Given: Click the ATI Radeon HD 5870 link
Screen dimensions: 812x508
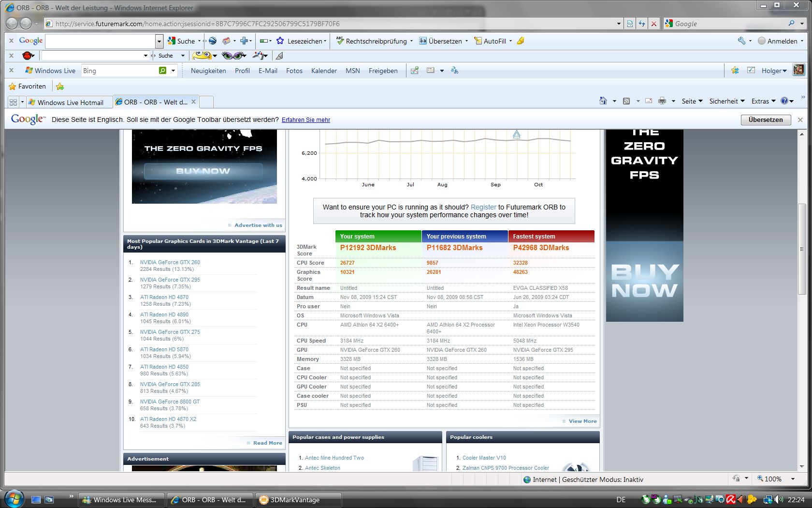Looking at the screenshot, I should click(164, 349).
